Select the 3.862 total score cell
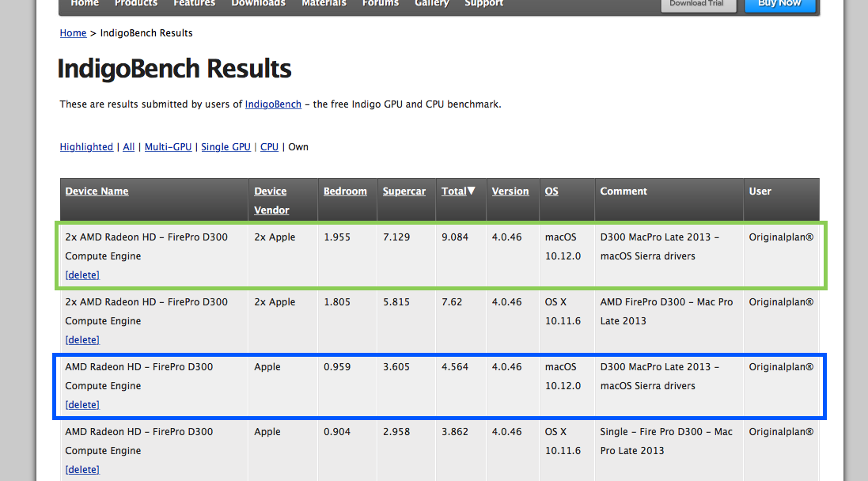This screenshot has height=481, width=868. tap(455, 431)
